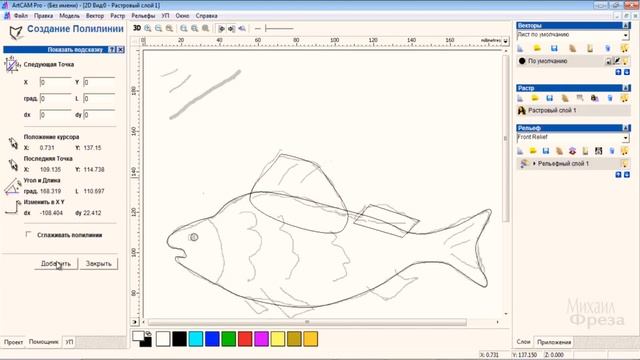Delete bitmap layer trash icon in Растр panel
The width and height of the screenshot is (640, 360).
pos(610,98)
